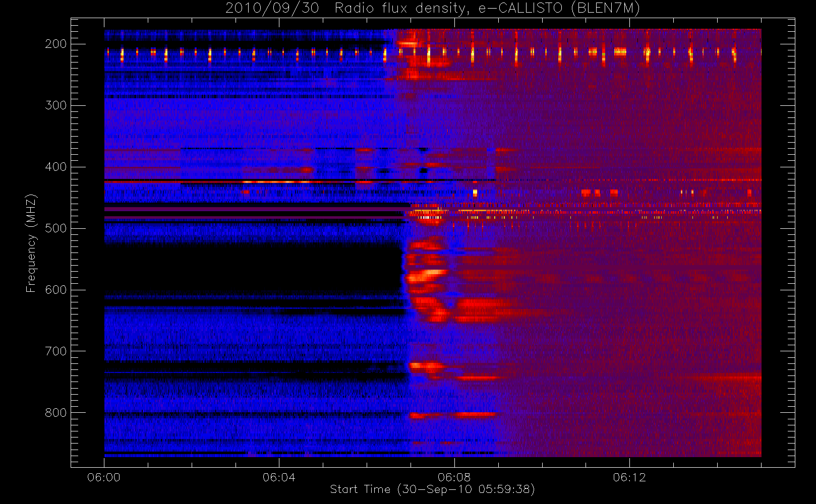Click the 06:00 time tick label
816x504 pixels.
104,477
